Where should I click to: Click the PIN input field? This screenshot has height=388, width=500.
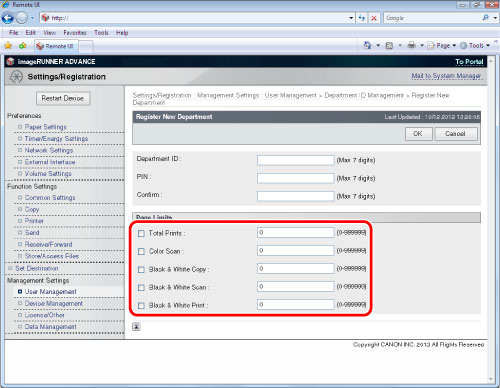tap(295, 178)
